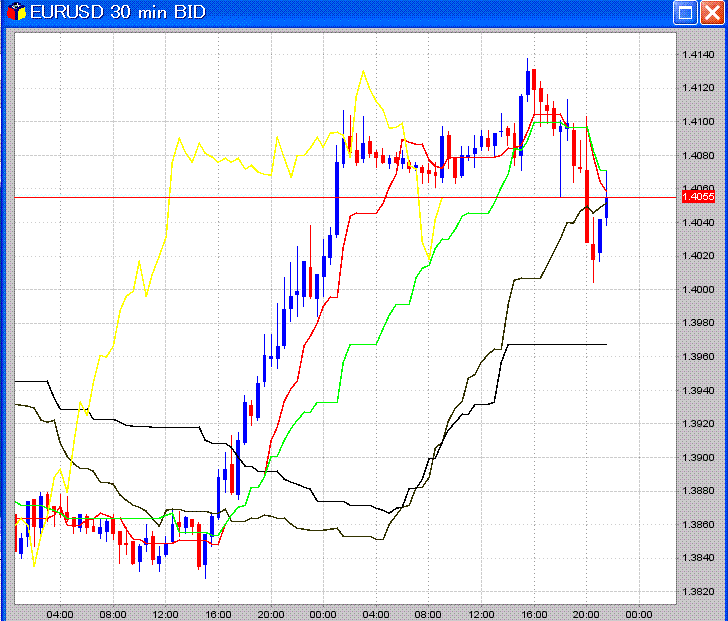
Task: Click the 1.3820 price axis label
Action: 698,592
